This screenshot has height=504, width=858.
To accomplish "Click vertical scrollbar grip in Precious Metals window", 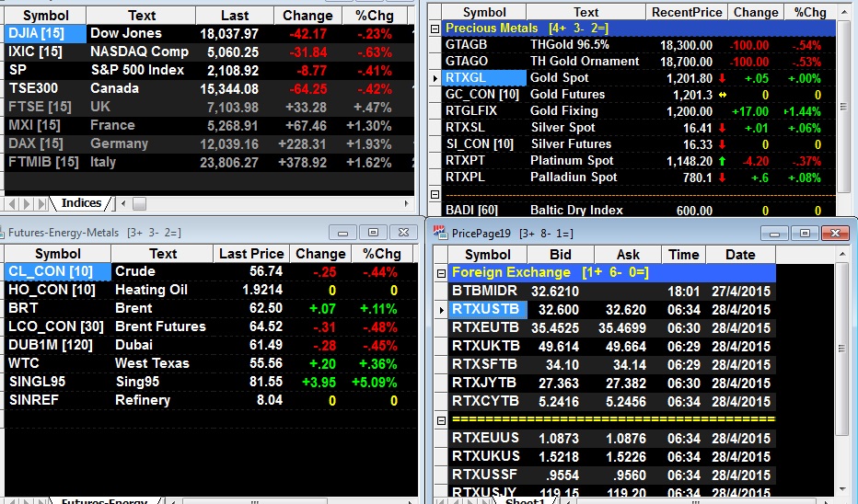I will coord(843,107).
